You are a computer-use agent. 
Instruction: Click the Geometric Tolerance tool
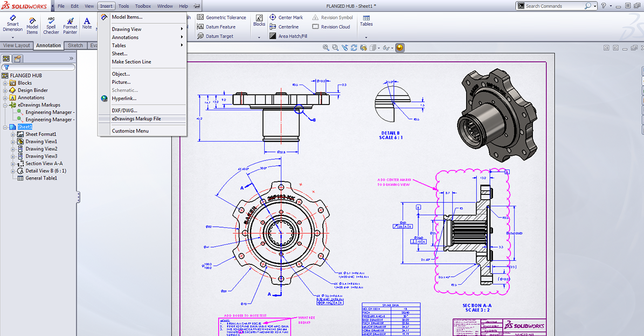click(221, 18)
